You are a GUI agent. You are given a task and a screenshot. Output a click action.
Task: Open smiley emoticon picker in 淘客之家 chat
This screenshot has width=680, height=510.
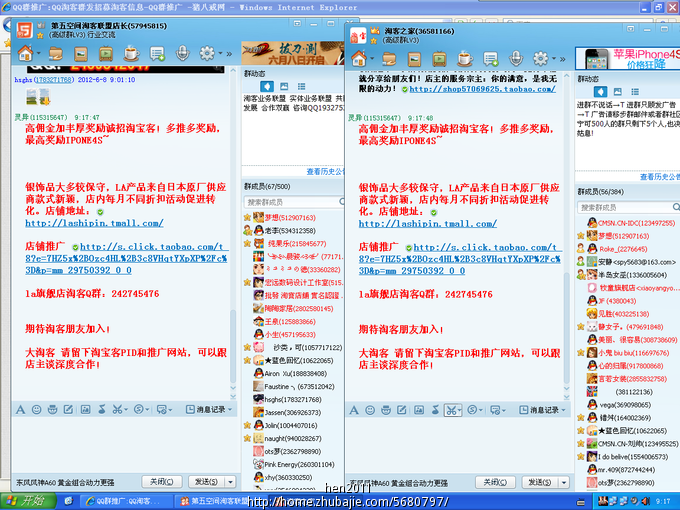tap(370, 410)
